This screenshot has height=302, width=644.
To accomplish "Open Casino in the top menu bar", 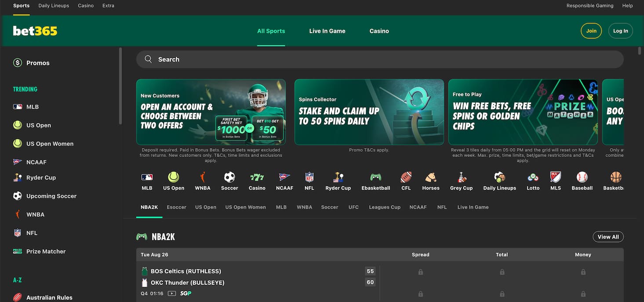I will click(x=86, y=6).
